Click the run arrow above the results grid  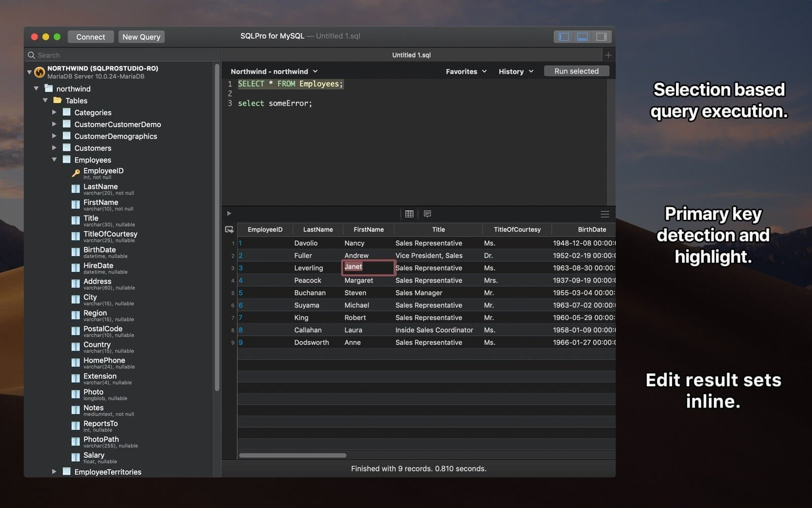(x=229, y=213)
